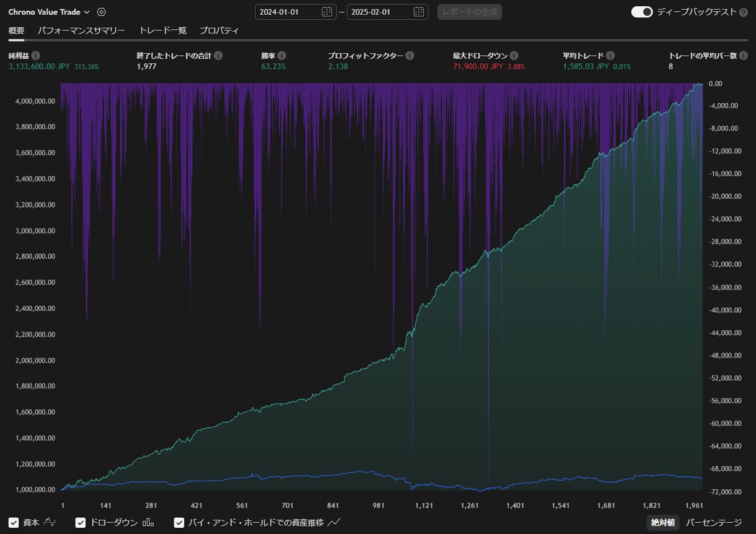Image resolution: width=756 pixels, height=534 pixels.
Task: Show info icon beside 終了したトレードの合計
Action: [218, 56]
